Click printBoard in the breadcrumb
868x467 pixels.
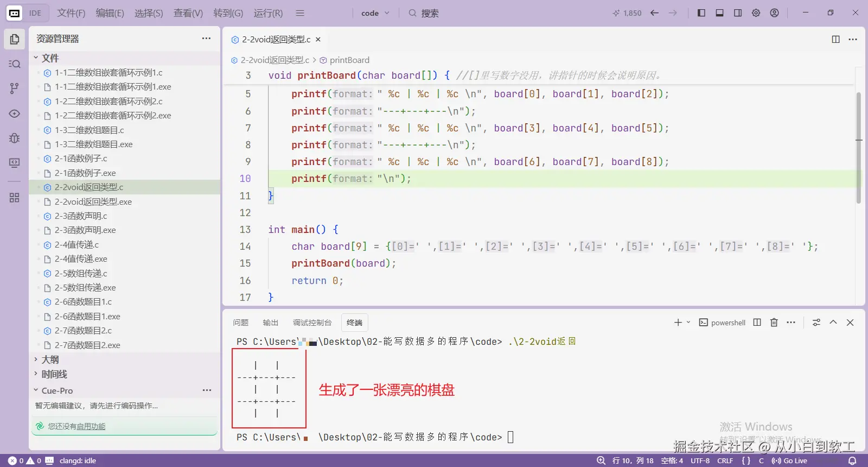tap(349, 60)
